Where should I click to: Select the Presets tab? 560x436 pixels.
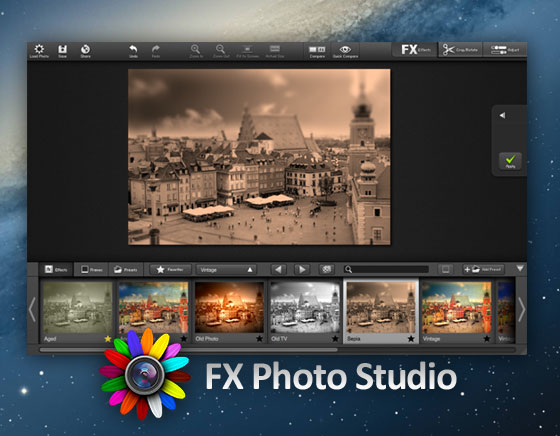pyautogui.click(x=125, y=270)
